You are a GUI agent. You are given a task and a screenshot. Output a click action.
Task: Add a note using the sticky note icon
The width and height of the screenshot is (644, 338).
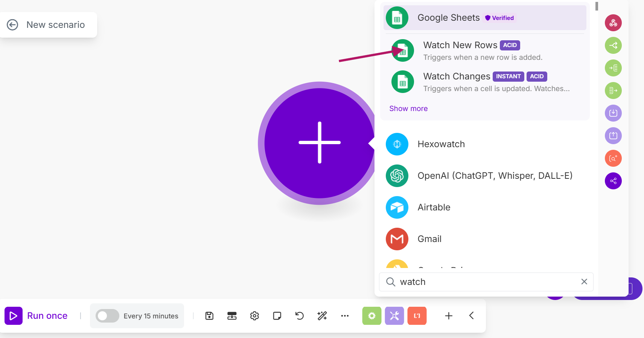click(x=277, y=316)
